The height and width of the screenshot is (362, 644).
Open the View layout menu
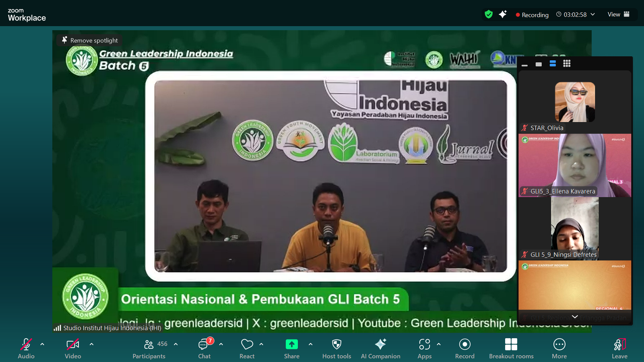[618, 14]
